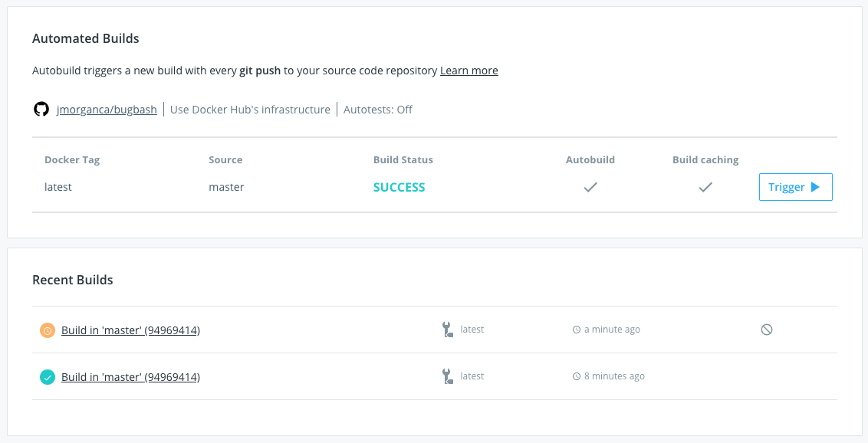
Task: Click 'Use Docker Hub's infrastructure' text
Action: 250,110
